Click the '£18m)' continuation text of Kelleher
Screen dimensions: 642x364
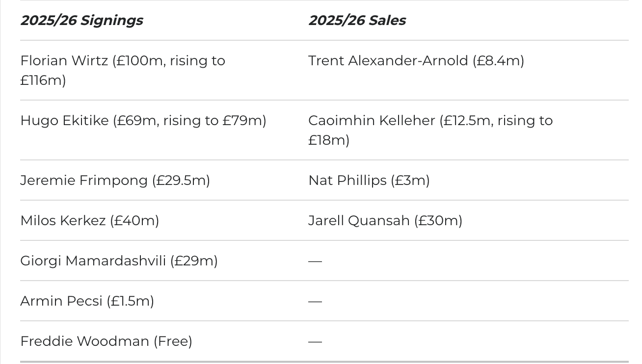tap(329, 140)
